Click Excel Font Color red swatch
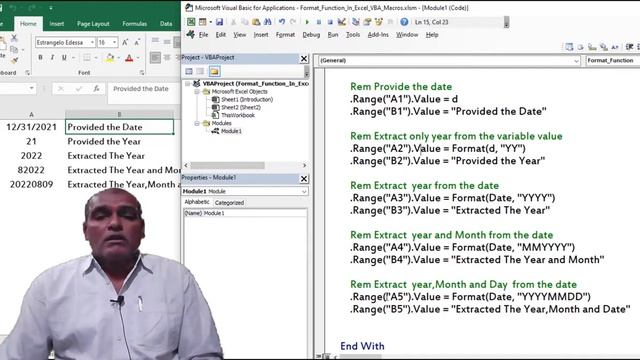This screenshot has height=360, width=640. [129, 58]
